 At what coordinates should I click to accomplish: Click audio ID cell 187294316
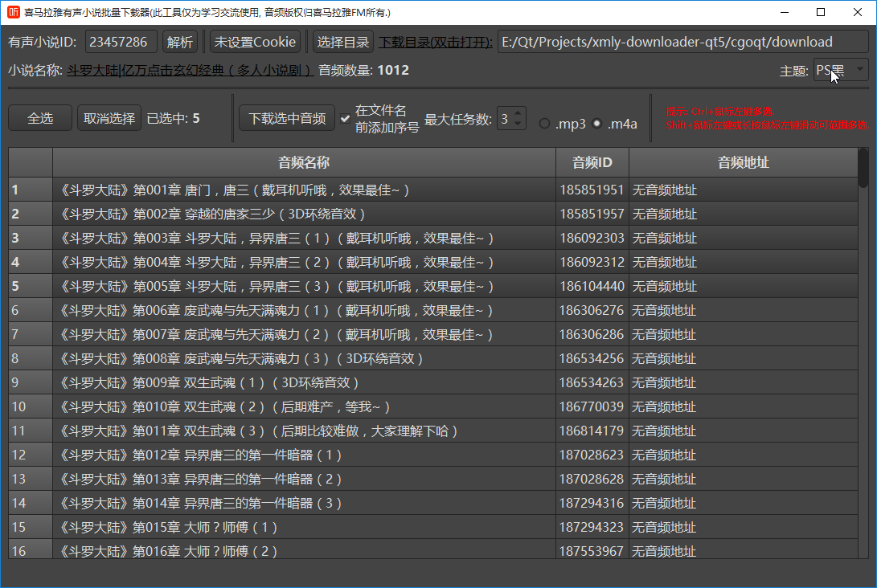click(592, 503)
